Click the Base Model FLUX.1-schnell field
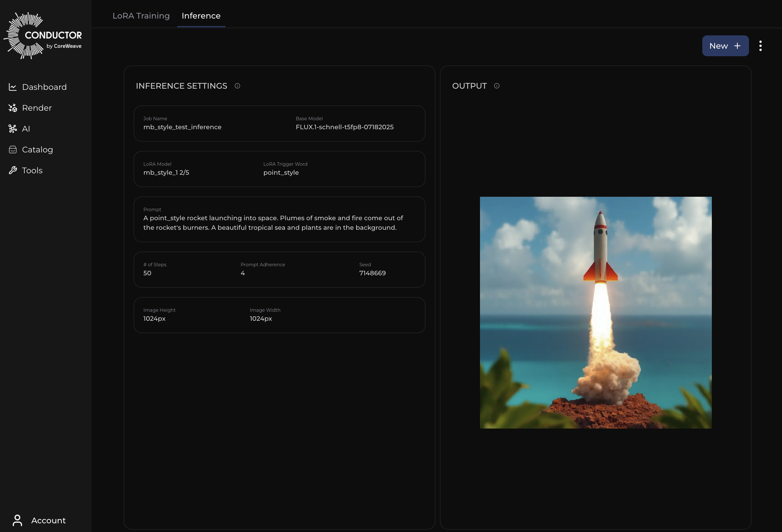 [344, 127]
